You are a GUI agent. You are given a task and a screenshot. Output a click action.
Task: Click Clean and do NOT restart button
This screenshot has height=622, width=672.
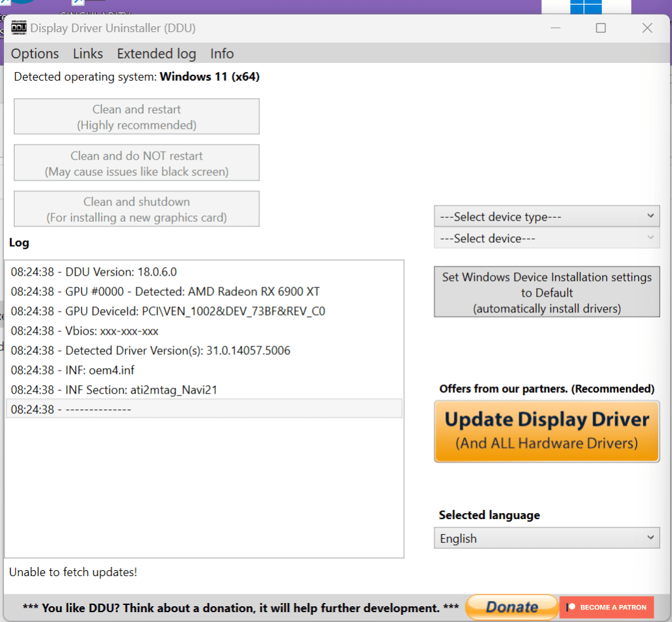click(x=136, y=163)
